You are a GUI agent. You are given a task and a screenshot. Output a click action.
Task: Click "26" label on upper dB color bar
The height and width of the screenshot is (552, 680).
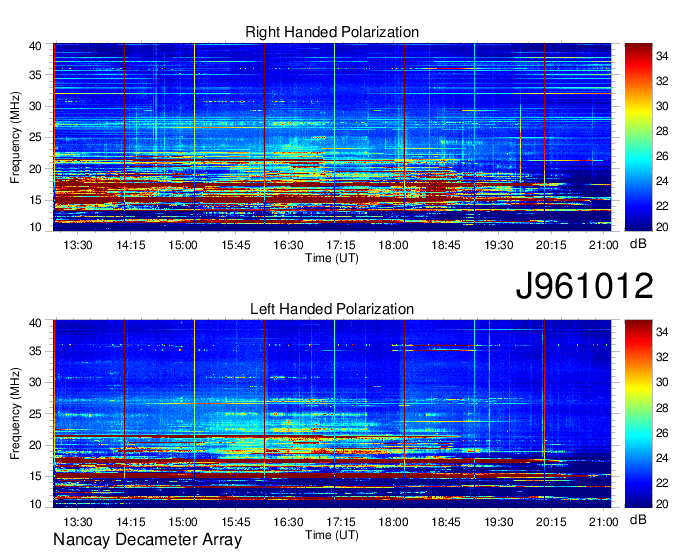click(x=662, y=156)
